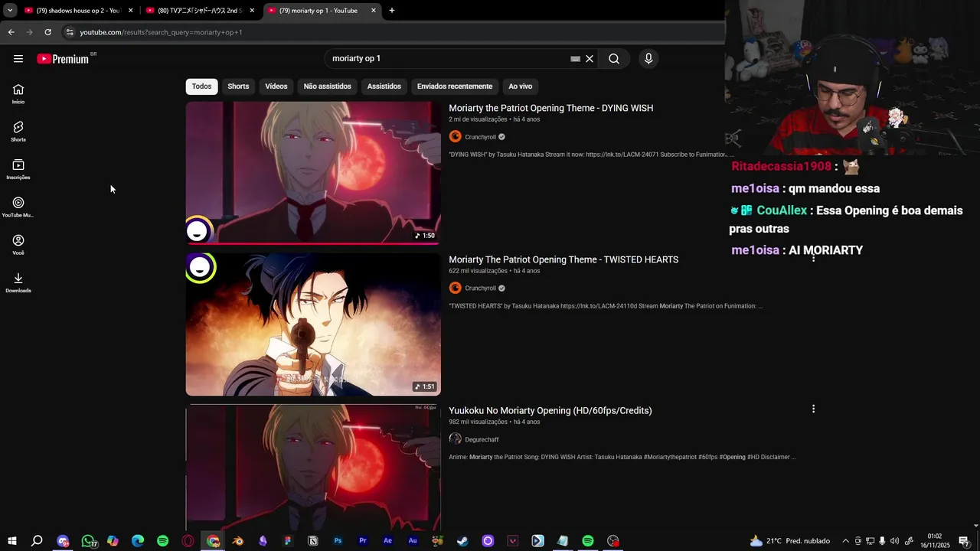The image size is (980, 551).
Task: Select the Shorts filter chip
Action: [x=238, y=86]
